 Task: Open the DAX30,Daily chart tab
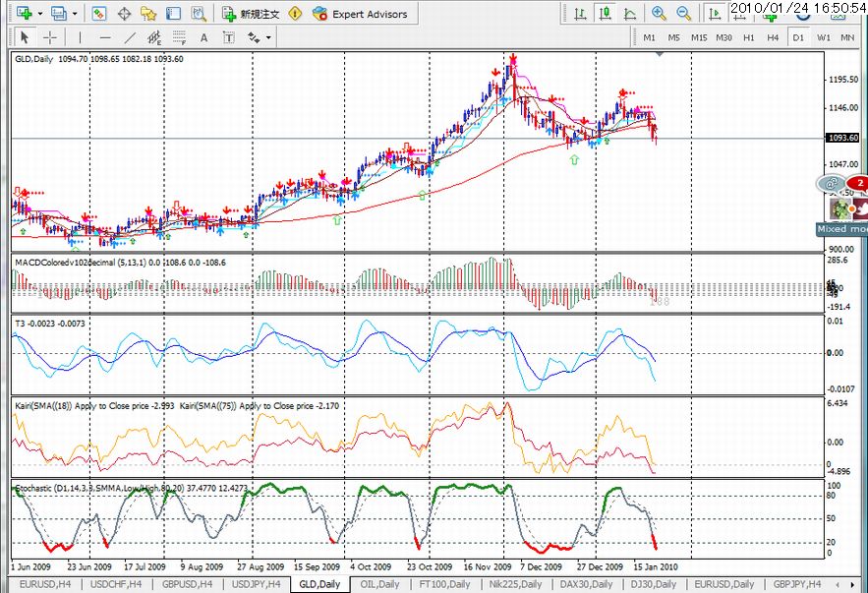(586, 584)
